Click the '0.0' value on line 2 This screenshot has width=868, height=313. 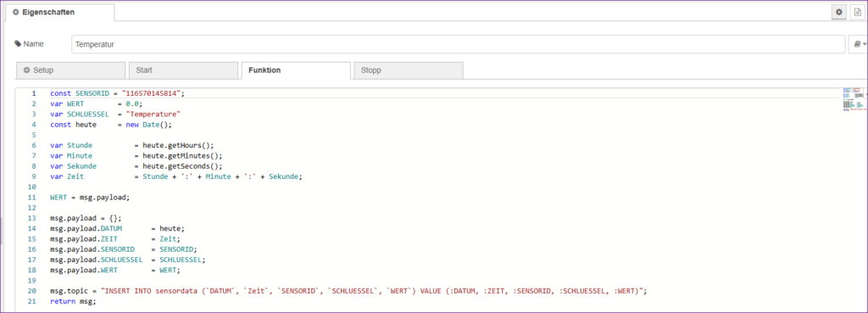[x=131, y=103]
